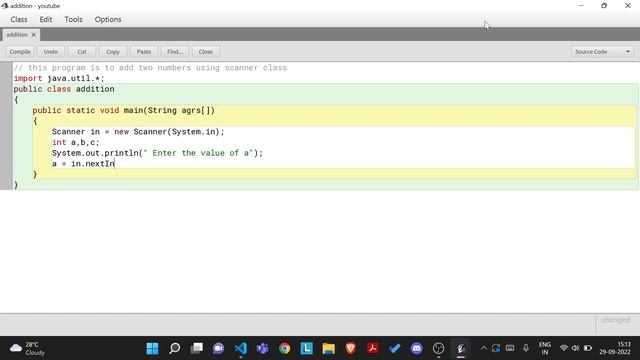Show hidden system tray icons chevron

click(484, 348)
